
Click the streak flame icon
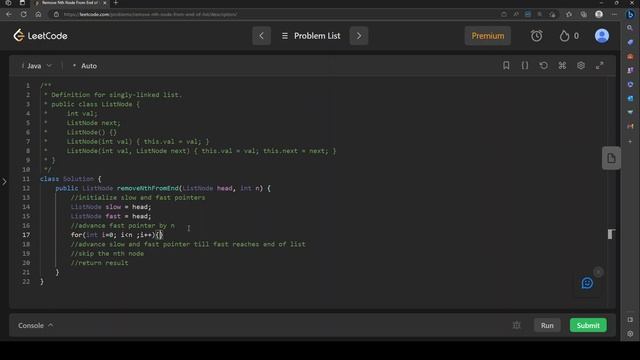[564, 36]
